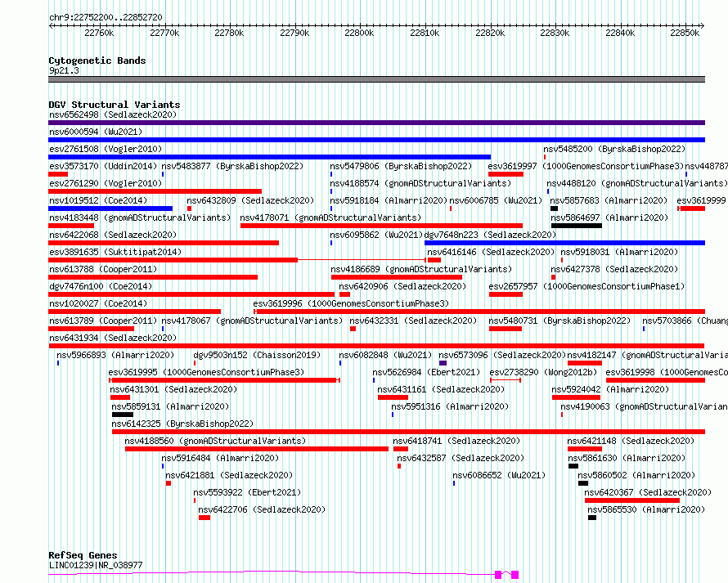Click the nsv4488120 gnomAD variant label
728x583 pixels.
(637, 183)
